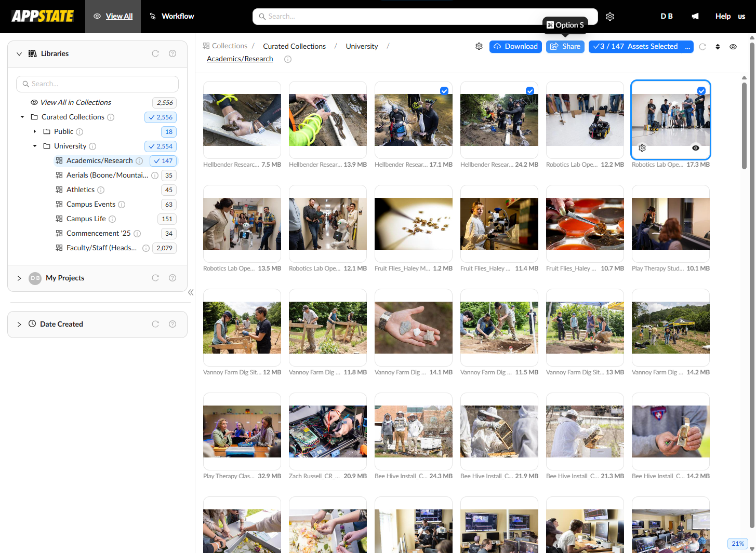
Task: Open the Academics/Research breadcrumb link
Action: (240, 59)
